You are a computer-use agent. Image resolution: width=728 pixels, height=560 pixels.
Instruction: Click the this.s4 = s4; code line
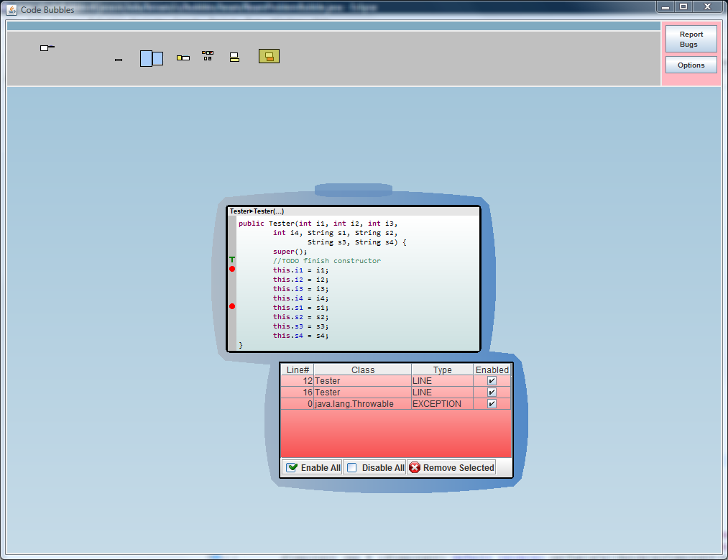(300, 336)
